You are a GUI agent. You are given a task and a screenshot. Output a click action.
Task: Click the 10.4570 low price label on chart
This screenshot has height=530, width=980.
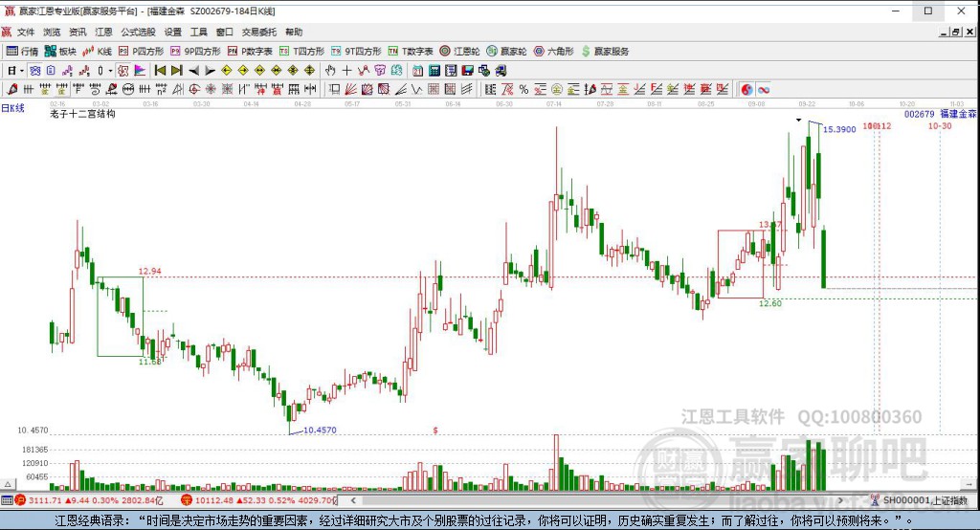(320, 430)
